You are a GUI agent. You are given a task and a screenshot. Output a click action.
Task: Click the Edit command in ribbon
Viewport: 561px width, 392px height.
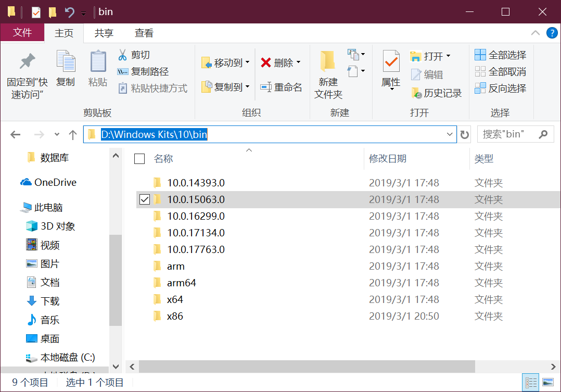tap(427, 74)
